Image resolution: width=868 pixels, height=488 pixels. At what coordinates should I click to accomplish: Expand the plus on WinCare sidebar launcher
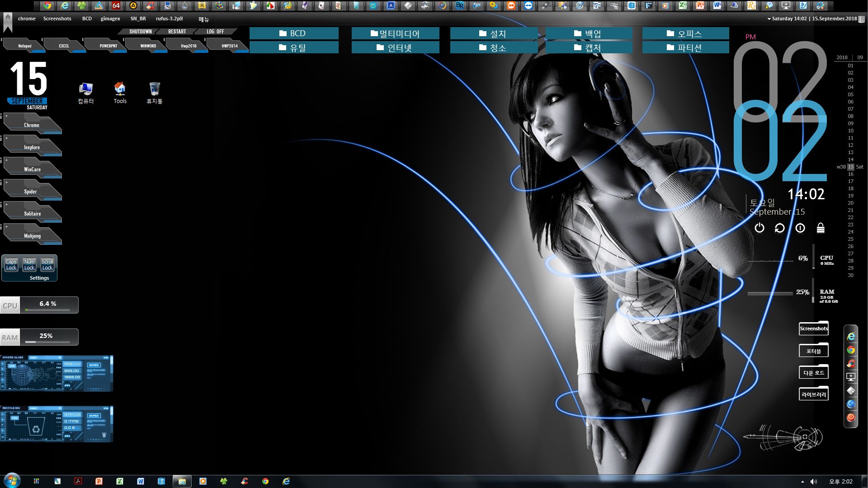pos(6,160)
